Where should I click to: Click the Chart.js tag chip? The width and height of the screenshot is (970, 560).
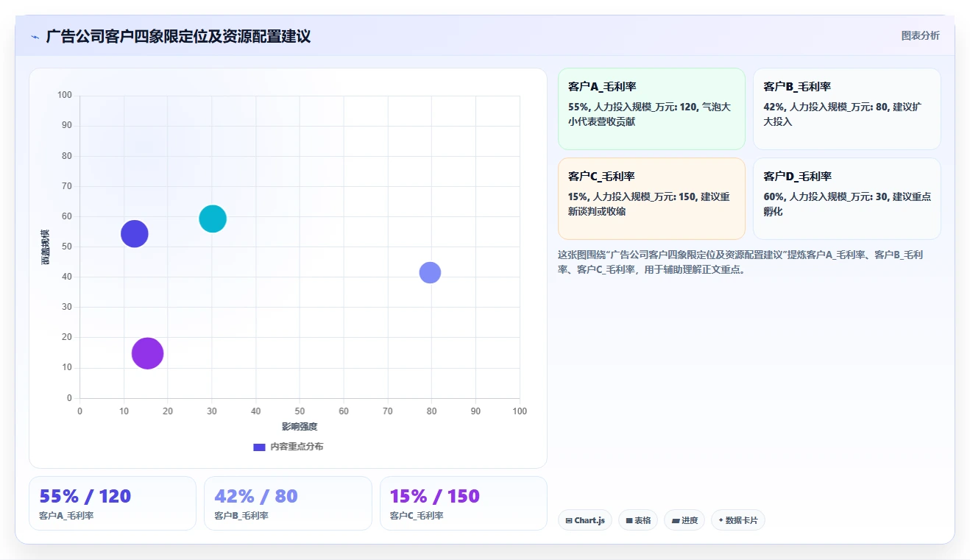click(x=585, y=520)
